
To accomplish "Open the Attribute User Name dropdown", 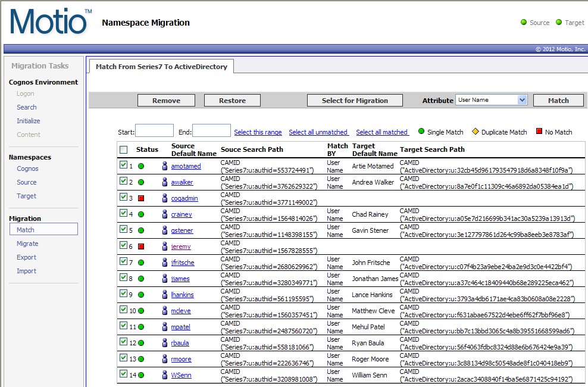I will [x=491, y=100].
